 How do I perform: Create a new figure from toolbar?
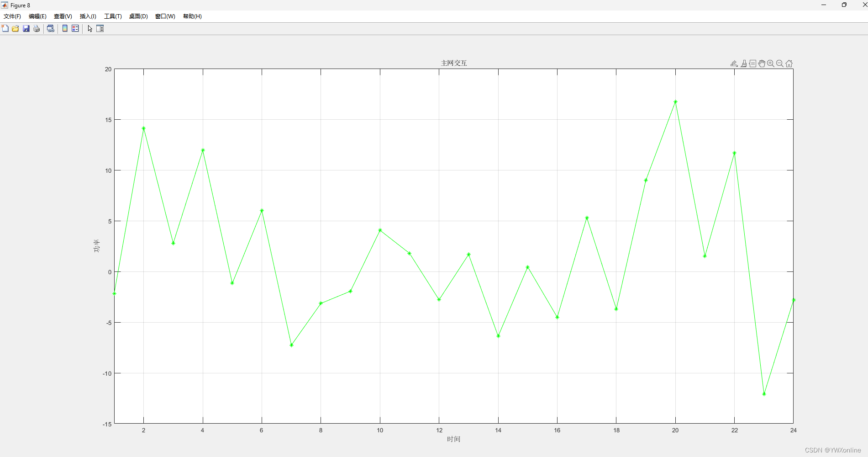pyautogui.click(x=5, y=28)
